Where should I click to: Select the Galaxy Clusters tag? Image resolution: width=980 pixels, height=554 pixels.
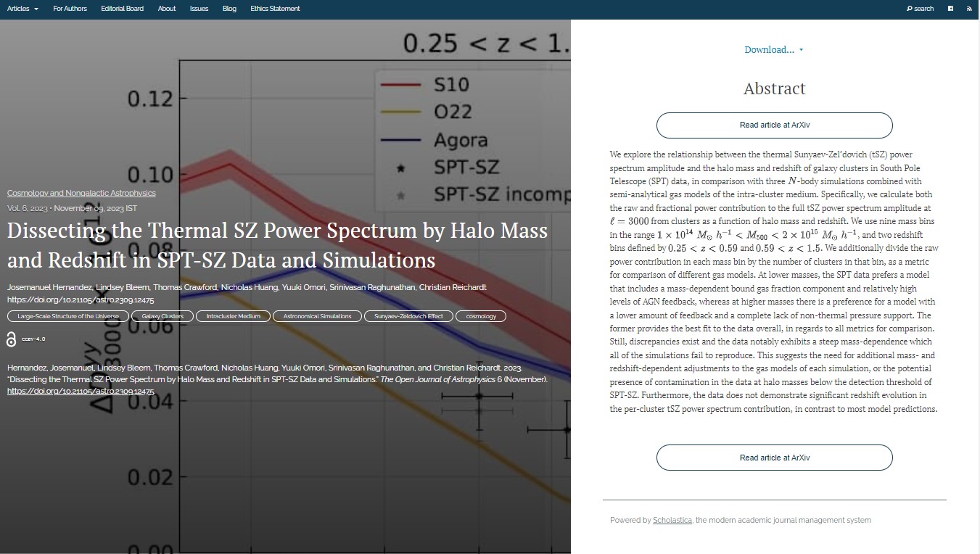tap(162, 316)
